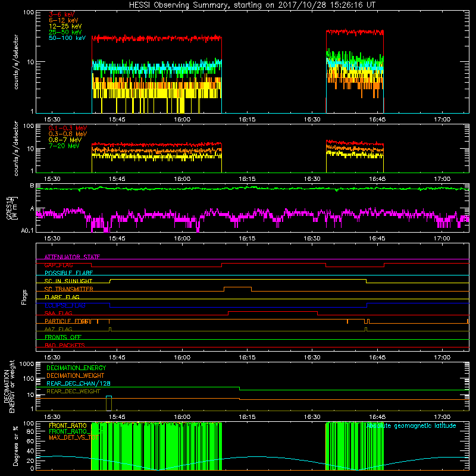Pick the REAR_DEC_CHAN/128 legend label

click(79, 383)
